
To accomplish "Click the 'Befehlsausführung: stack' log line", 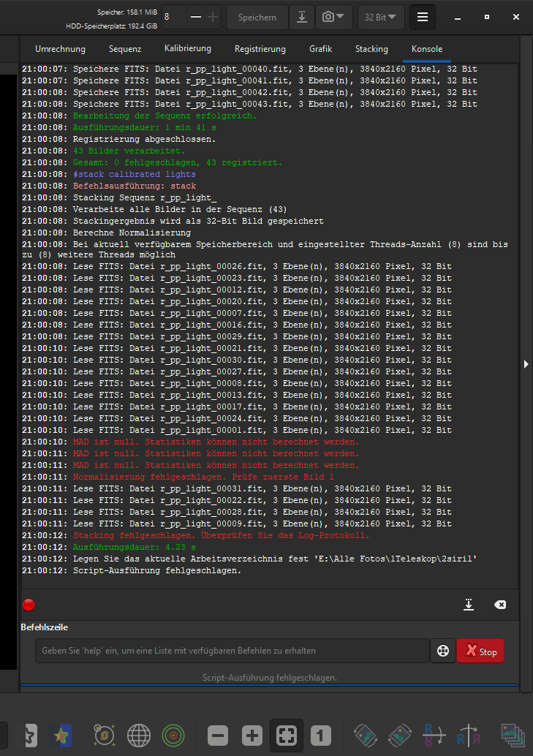I will [x=134, y=186].
